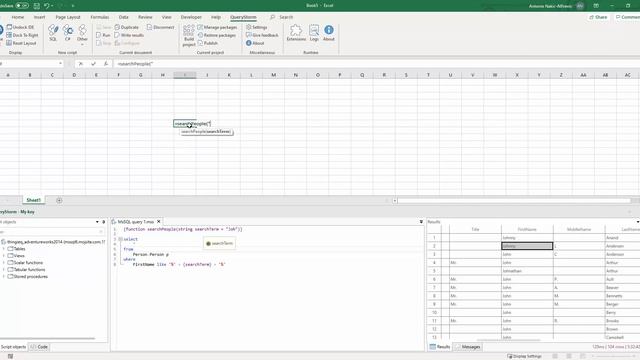This screenshot has width=640, height=360.
Task: Open the Data tab
Action: [x=123, y=17]
